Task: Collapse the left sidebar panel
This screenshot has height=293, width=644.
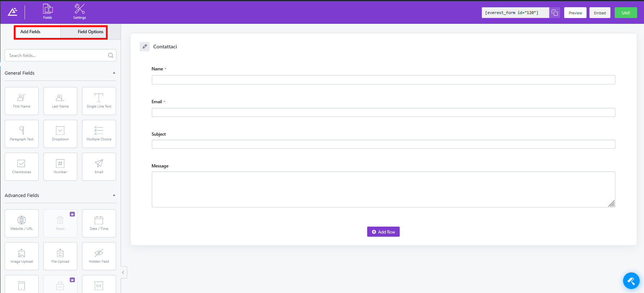Action: (123, 272)
